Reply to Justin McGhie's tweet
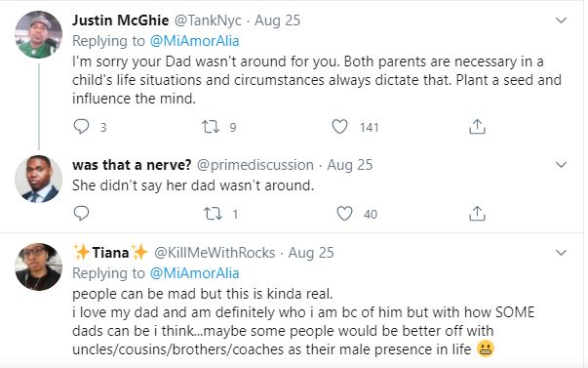The image size is (588, 368). [81, 127]
